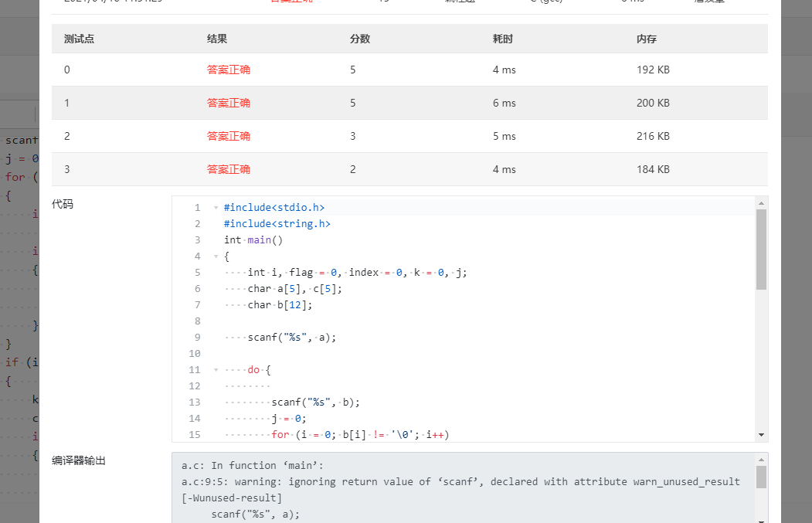Click the 192 KB memory cell
Image resolution: width=812 pixels, height=523 pixels.
[x=653, y=70]
